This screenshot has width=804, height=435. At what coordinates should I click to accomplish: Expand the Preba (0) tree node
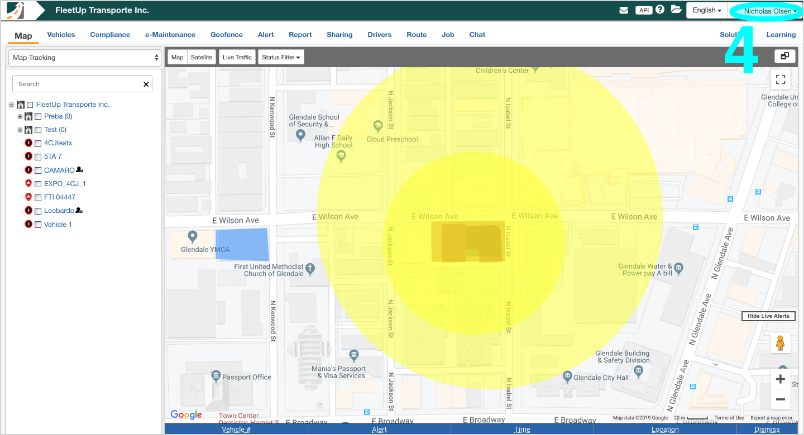20,116
